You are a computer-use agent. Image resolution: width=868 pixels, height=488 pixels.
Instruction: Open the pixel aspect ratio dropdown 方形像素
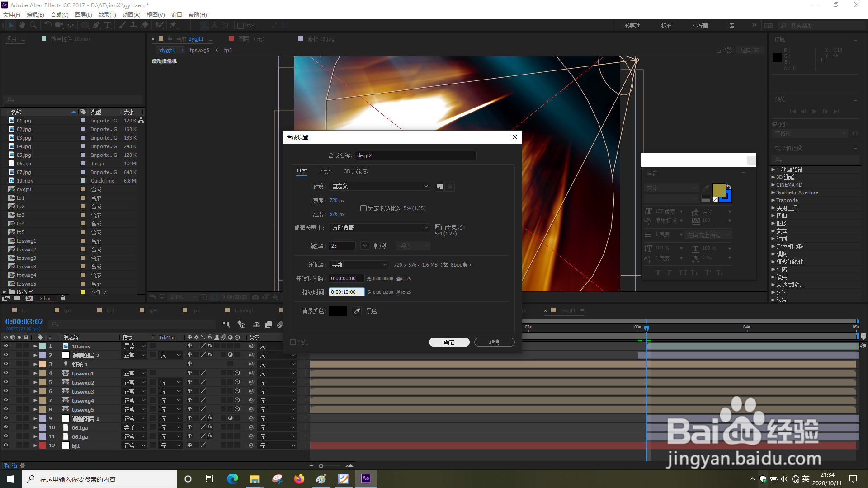pos(380,228)
